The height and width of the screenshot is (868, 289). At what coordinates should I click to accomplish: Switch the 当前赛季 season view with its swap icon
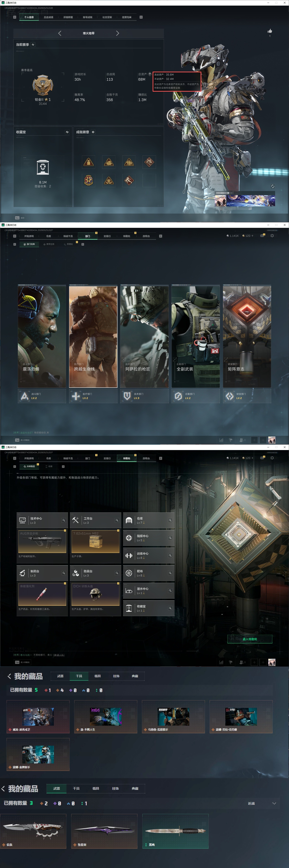[33, 45]
